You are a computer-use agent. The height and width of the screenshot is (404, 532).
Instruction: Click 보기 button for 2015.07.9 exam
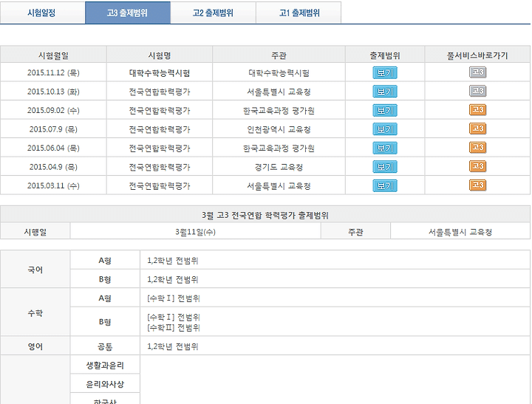pyautogui.click(x=385, y=129)
